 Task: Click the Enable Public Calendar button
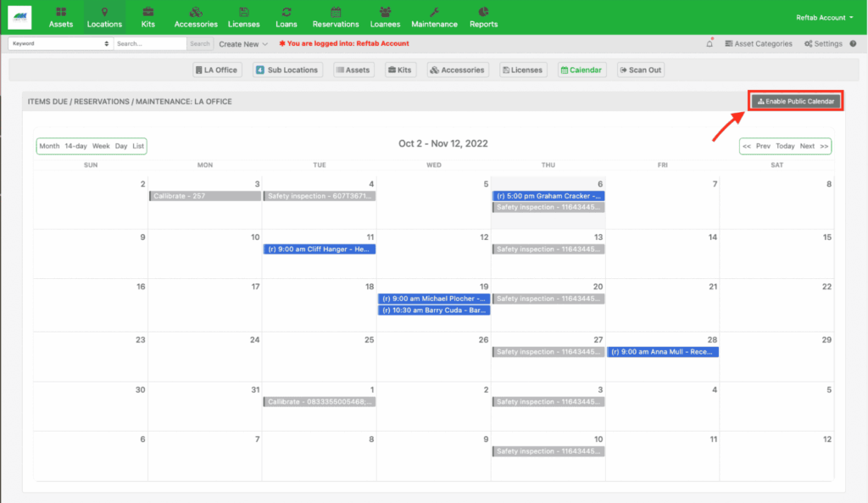click(794, 99)
